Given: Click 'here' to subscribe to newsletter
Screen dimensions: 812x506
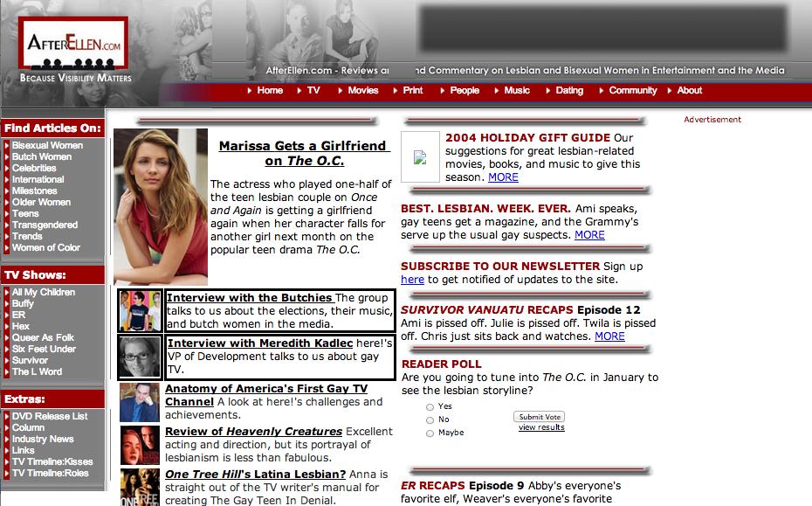Looking at the screenshot, I should point(412,280).
